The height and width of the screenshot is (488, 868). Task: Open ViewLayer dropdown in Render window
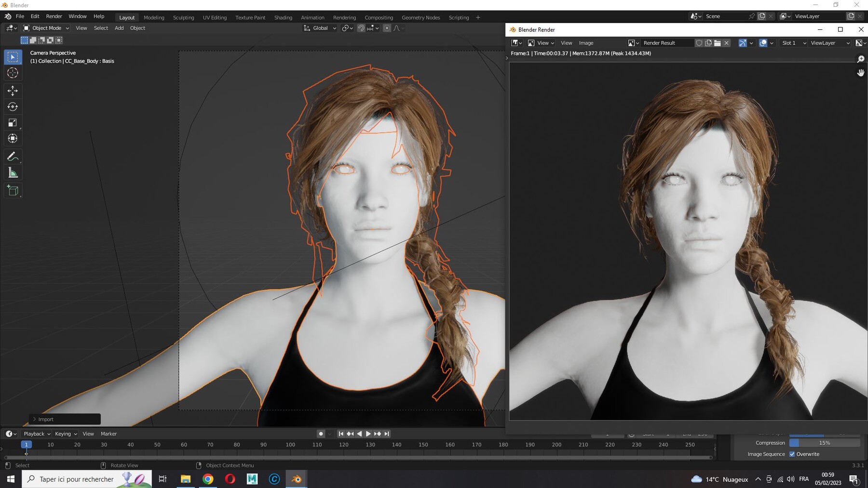pyautogui.click(x=830, y=43)
